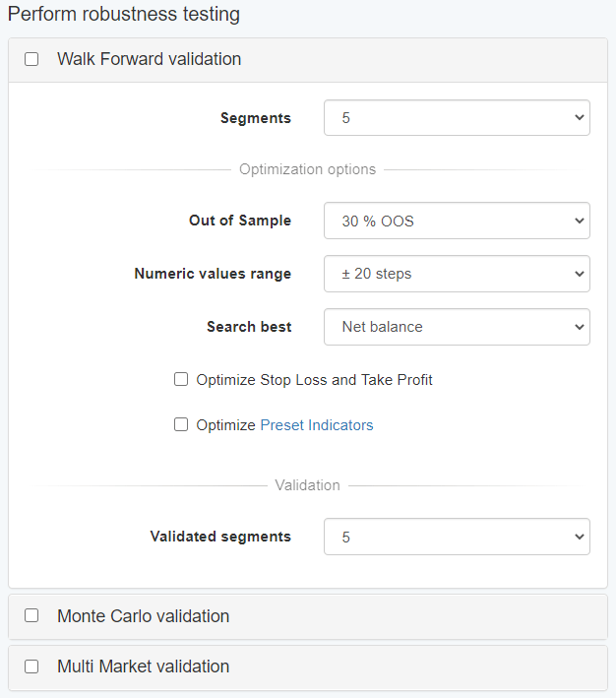Click the Optimize Stop Loss label text

click(x=314, y=379)
